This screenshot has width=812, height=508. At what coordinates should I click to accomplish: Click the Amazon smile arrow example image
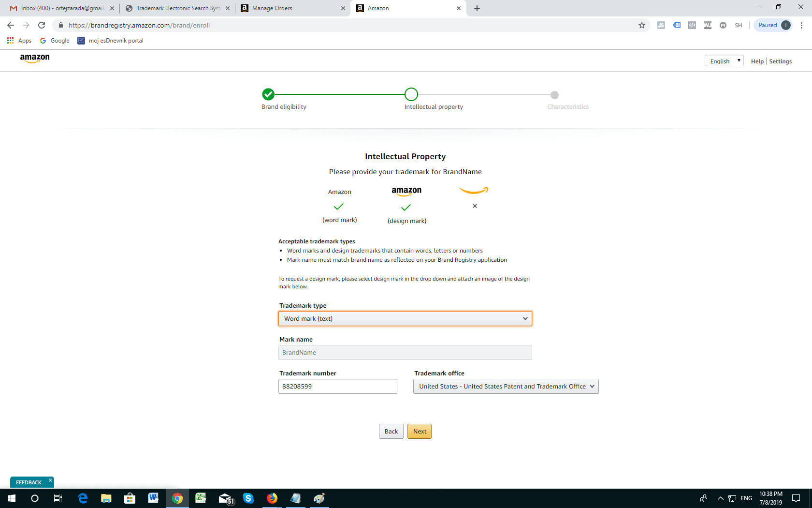474,191
